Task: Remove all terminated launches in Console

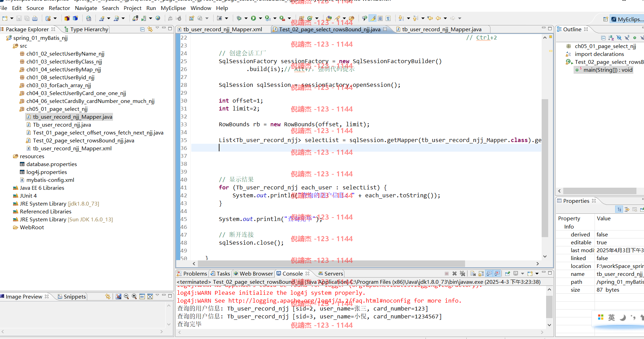Action: [463, 273]
